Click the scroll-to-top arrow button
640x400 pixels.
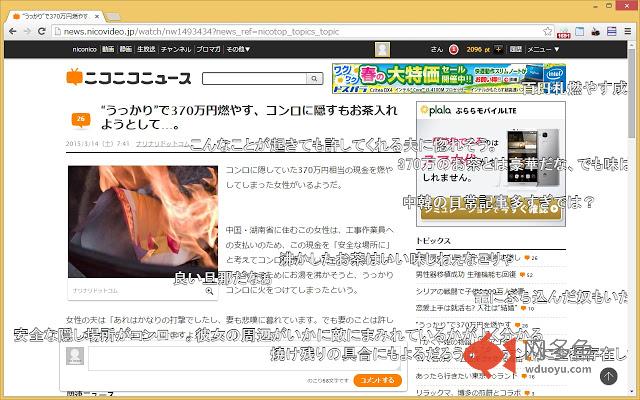tap(608, 376)
